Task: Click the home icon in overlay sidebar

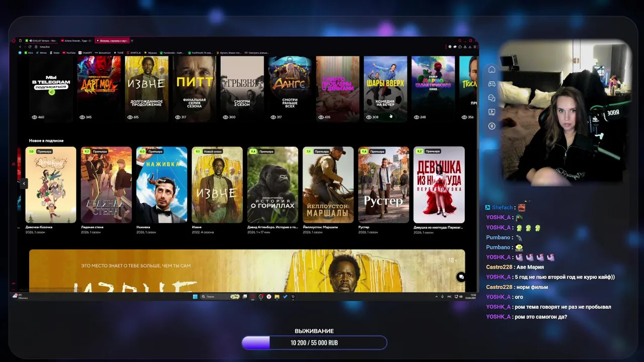Action: point(492,70)
